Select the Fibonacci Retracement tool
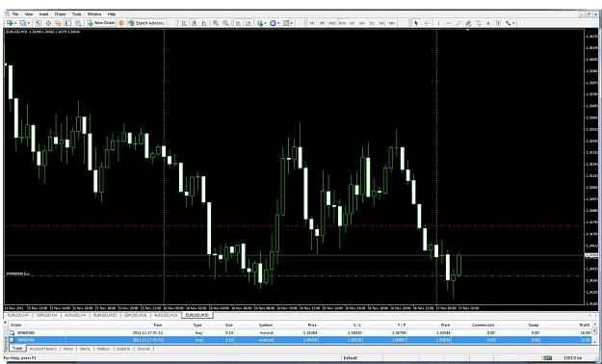The image size is (602, 364). click(479, 23)
